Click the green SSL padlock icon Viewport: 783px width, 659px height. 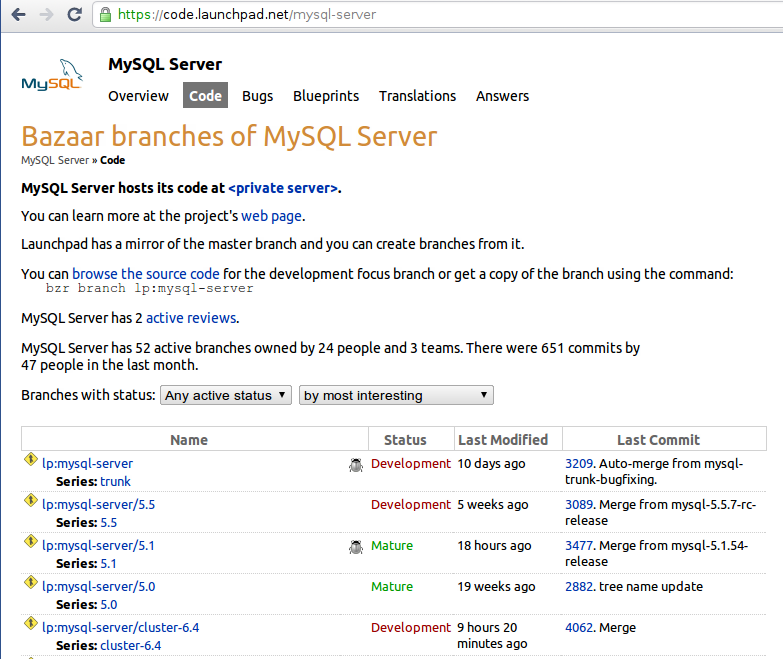tap(105, 14)
